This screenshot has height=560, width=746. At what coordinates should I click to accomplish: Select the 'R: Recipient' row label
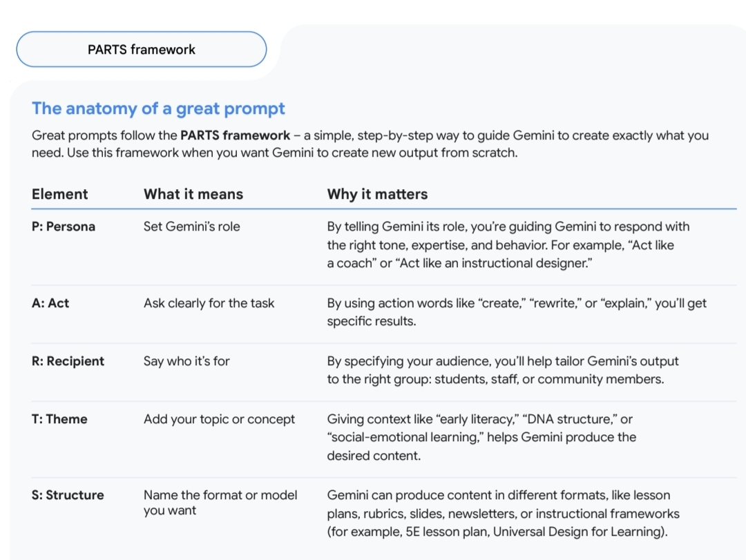68,361
